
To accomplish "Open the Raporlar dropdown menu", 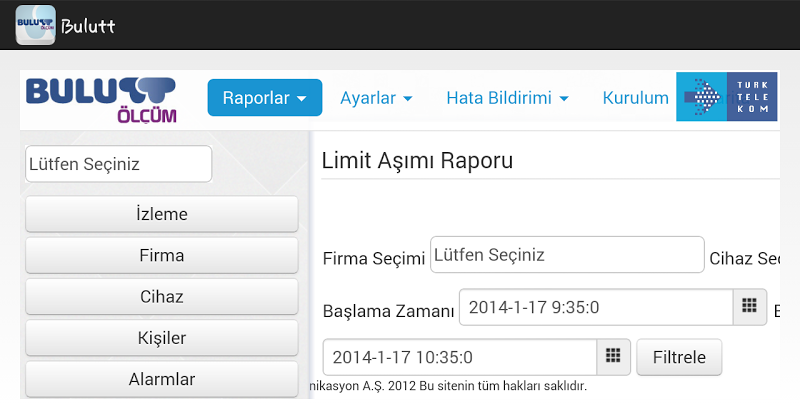I will pos(265,97).
